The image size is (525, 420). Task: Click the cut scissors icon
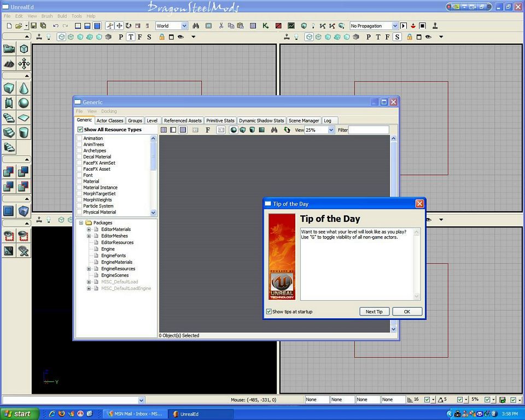221,26
